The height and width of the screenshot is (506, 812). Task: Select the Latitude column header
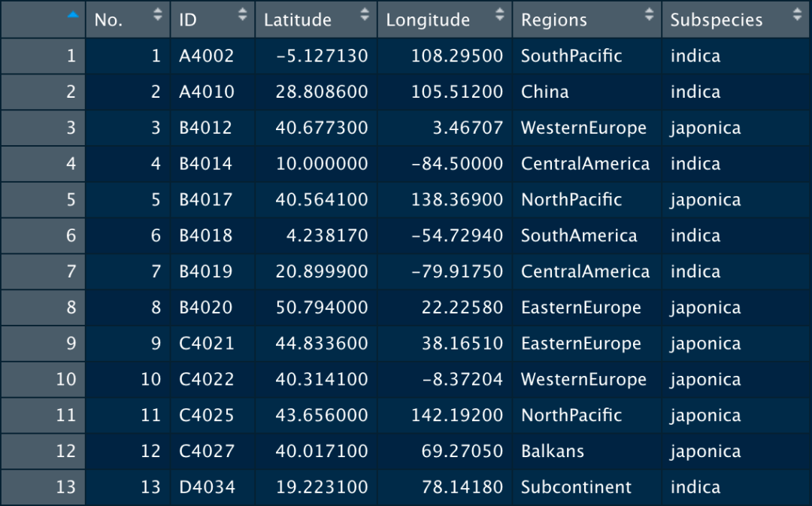point(316,20)
